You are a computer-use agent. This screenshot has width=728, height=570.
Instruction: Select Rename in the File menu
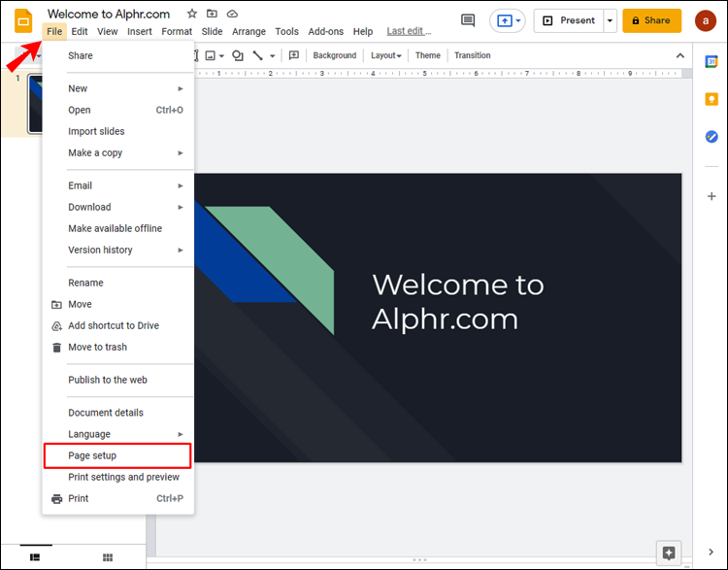(x=117, y=283)
